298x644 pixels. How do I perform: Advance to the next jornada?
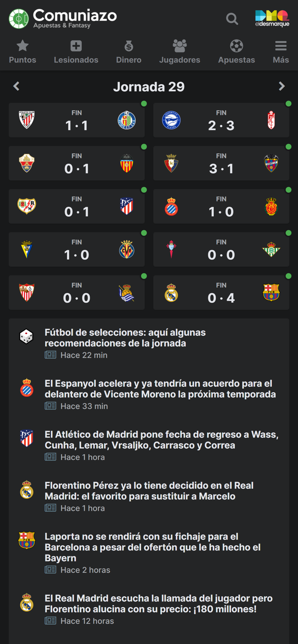282,86
